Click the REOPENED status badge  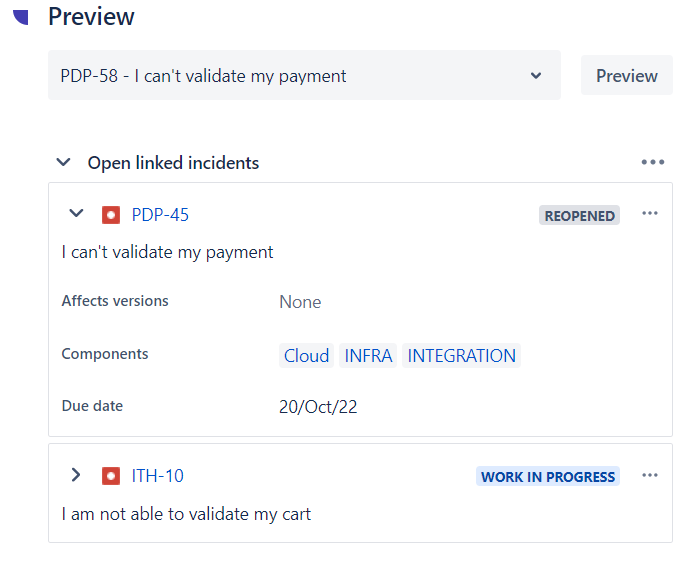[x=579, y=215]
